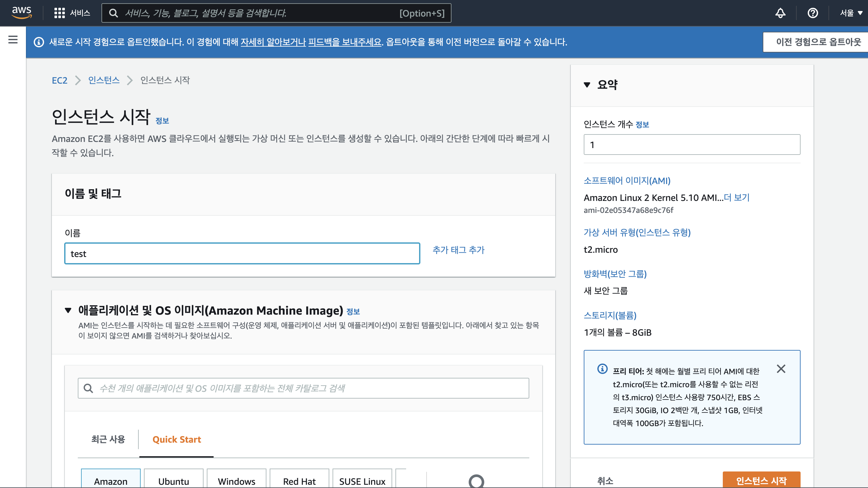Click the help question mark icon
868x488 pixels.
pos(813,13)
